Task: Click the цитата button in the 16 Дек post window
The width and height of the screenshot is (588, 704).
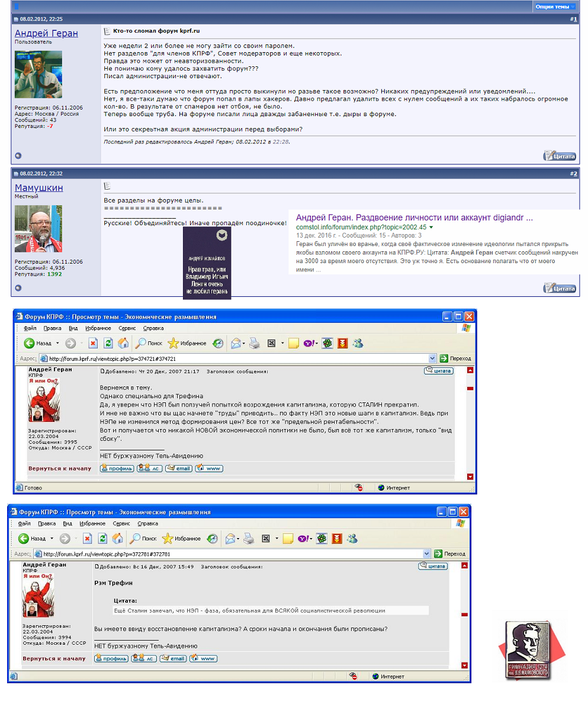Action: pos(433,566)
